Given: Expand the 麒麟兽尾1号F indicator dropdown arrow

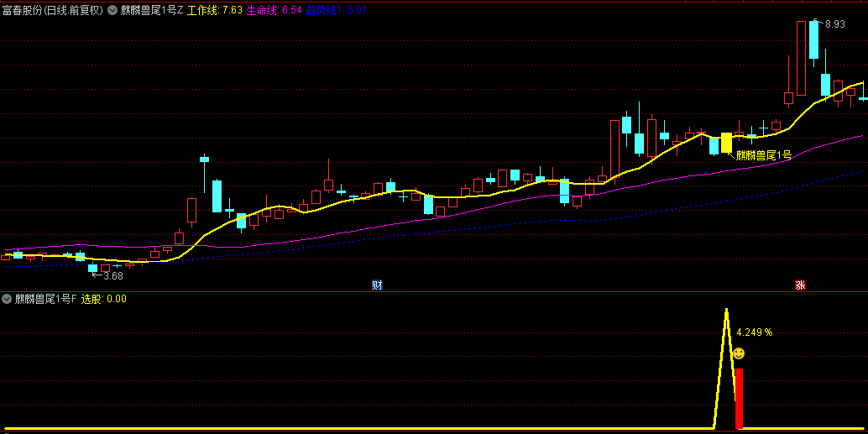Looking at the screenshot, I should coord(7,299).
